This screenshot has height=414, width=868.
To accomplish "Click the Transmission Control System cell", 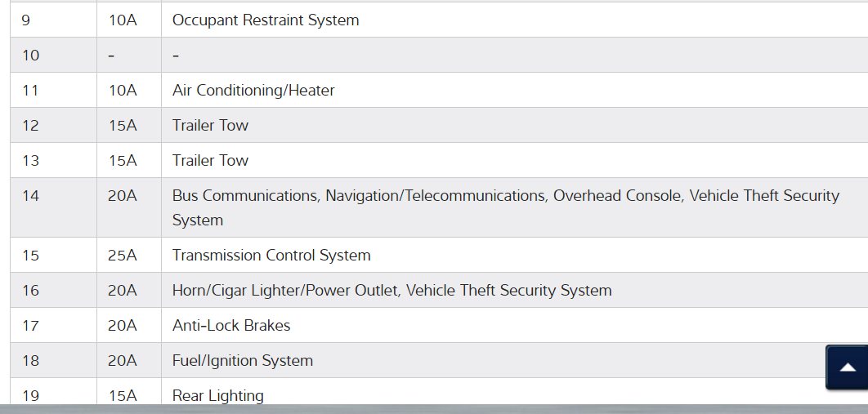I will pos(271,256).
